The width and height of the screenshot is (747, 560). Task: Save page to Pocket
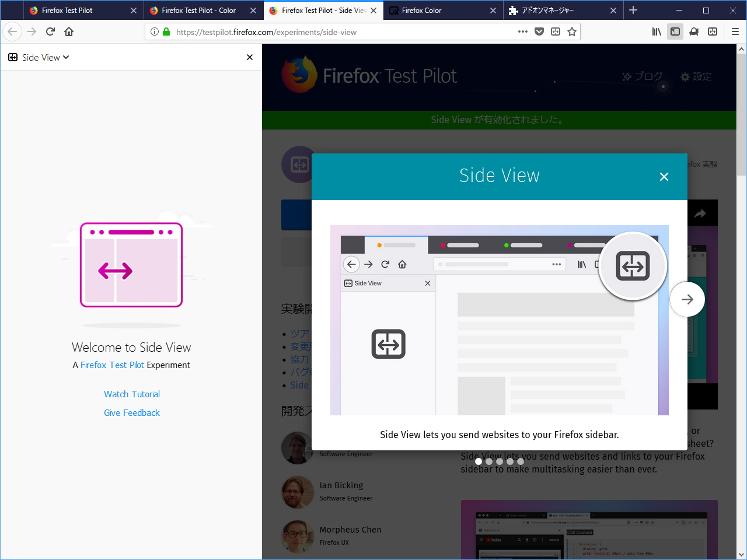[x=539, y=32]
